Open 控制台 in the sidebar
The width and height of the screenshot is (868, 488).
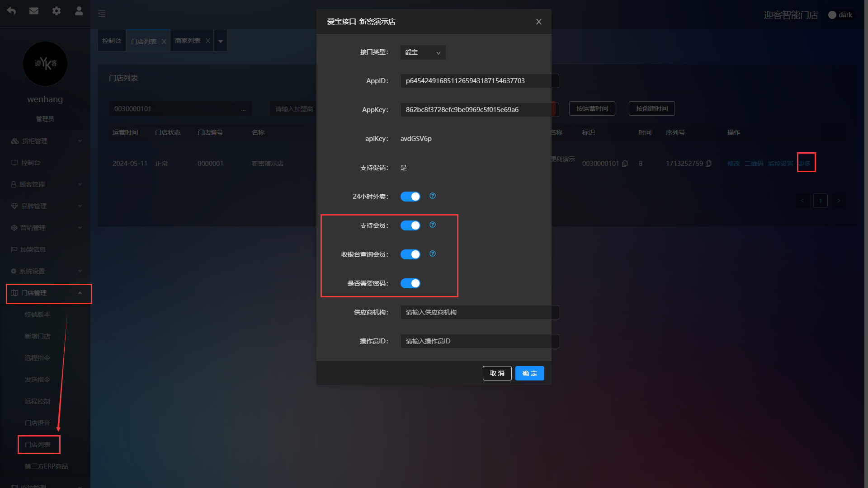45,163
